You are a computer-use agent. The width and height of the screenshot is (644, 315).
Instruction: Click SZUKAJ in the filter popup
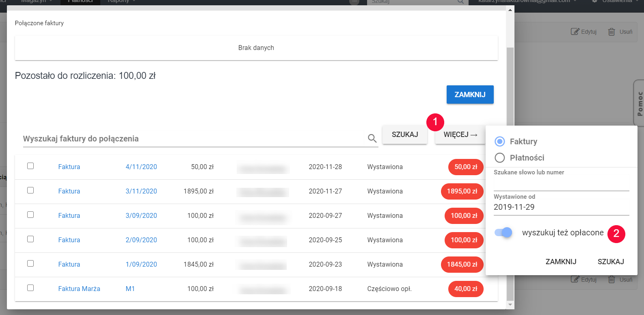click(x=610, y=262)
